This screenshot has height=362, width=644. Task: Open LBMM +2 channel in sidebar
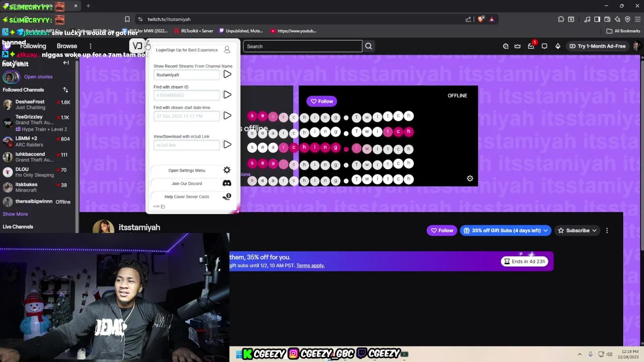coord(38,141)
